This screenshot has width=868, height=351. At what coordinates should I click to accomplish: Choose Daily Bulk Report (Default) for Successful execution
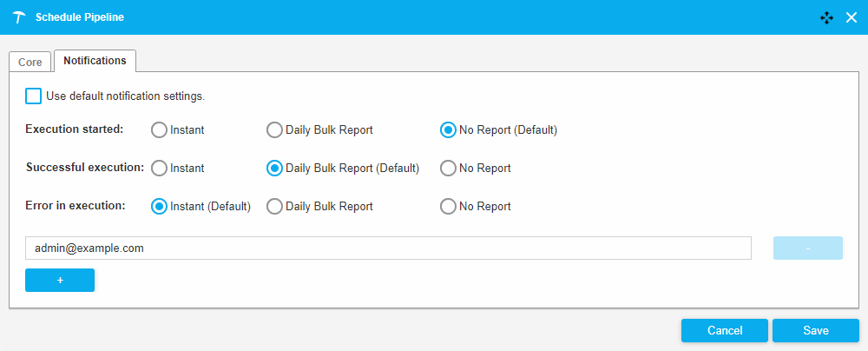pyautogui.click(x=274, y=169)
